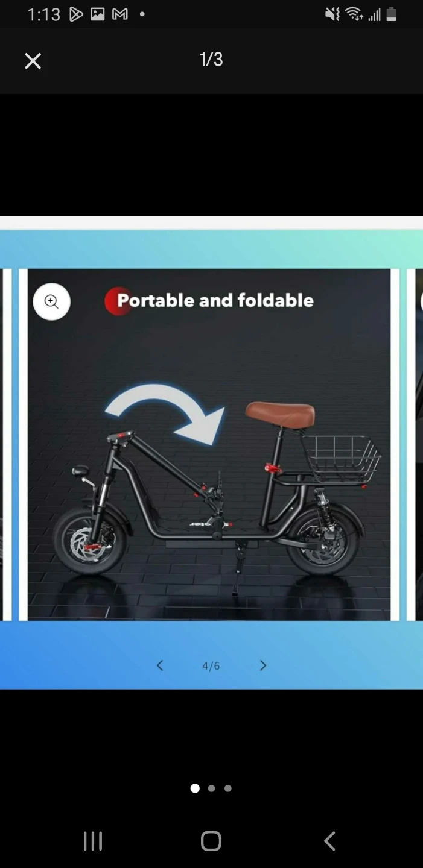This screenshot has height=868, width=423.
Task: Close the image viewer with the X
Action: point(33,61)
